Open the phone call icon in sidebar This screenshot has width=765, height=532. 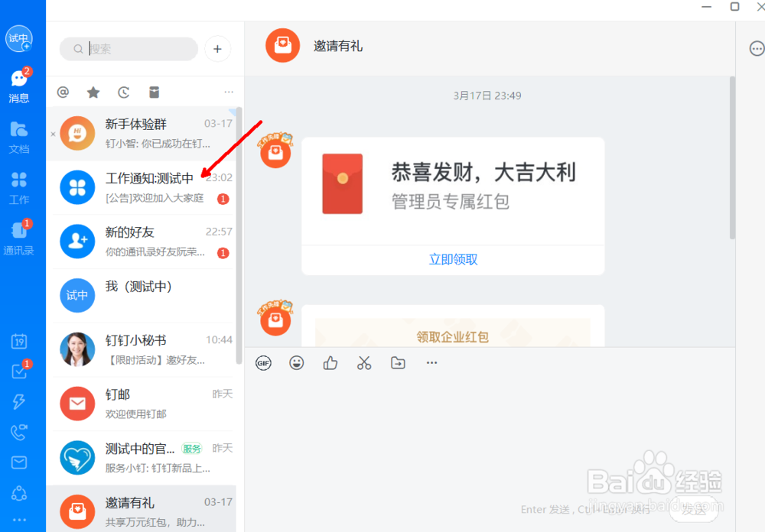(x=19, y=432)
